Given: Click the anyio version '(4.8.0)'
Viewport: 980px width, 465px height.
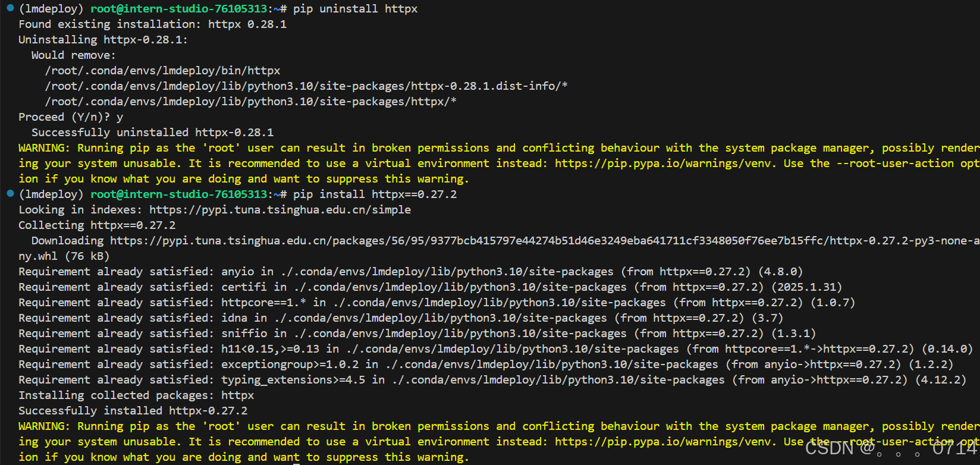Looking at the screenshot, I should pyautogui.click(x=781, y=271).
